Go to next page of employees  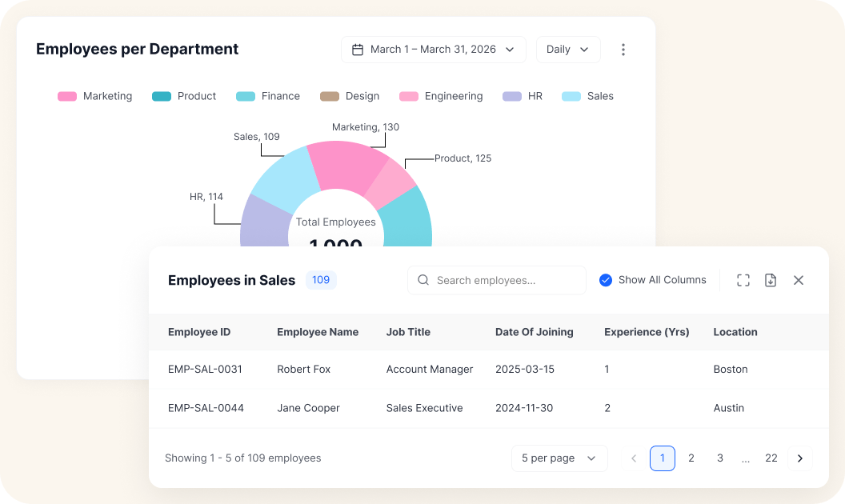[x=799, y=458]
